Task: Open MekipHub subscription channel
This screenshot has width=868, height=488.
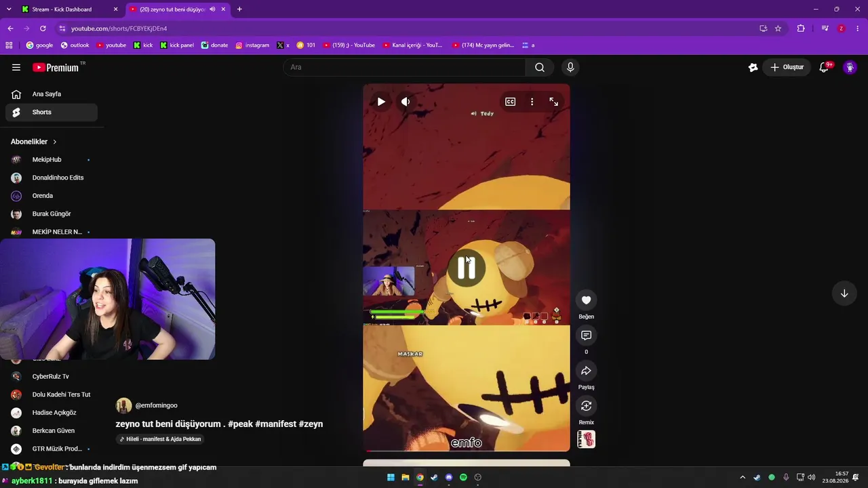Action: pos(52,160)
